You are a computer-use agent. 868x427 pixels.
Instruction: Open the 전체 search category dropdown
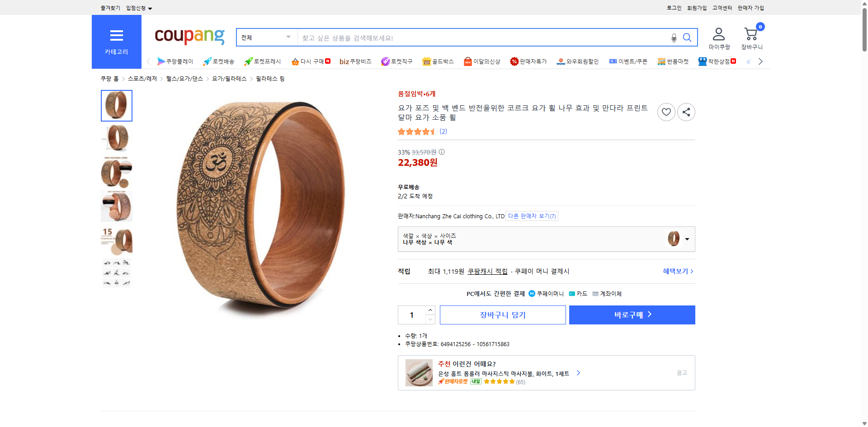266,38
